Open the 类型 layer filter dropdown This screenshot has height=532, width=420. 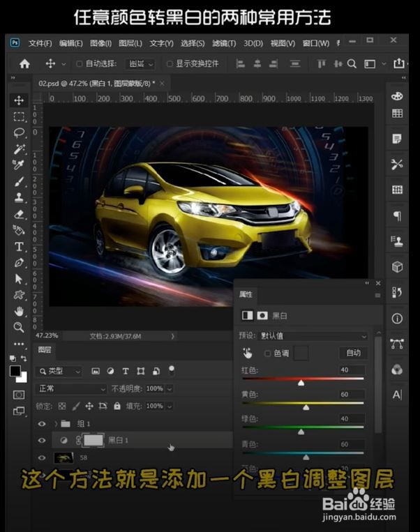[59, 371]
